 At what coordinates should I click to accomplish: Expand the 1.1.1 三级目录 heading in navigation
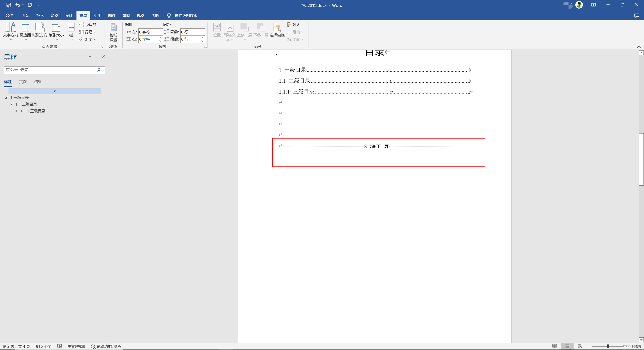16,111
